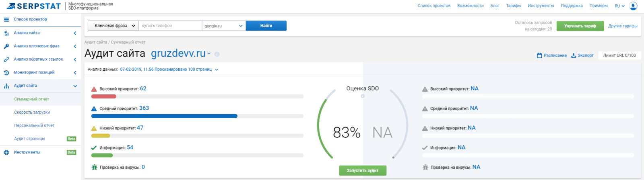Click the Информация count 54
The image size is (644, 180).
tap(130, 148)
